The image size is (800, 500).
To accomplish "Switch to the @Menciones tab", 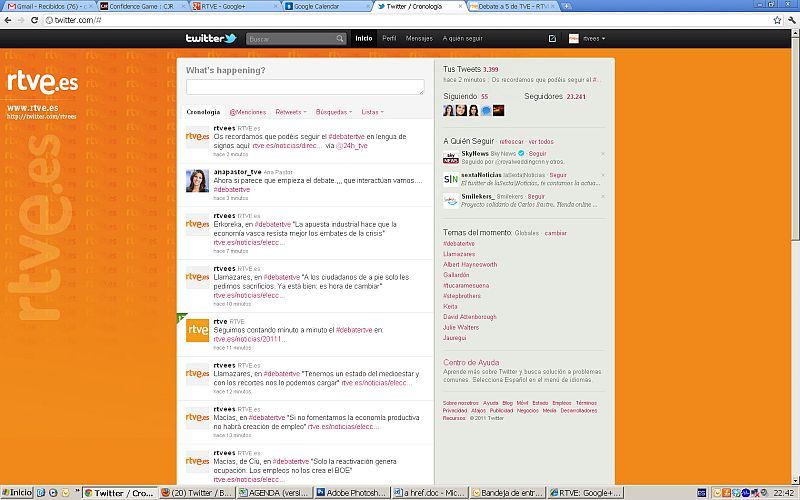I will [248, 112].
